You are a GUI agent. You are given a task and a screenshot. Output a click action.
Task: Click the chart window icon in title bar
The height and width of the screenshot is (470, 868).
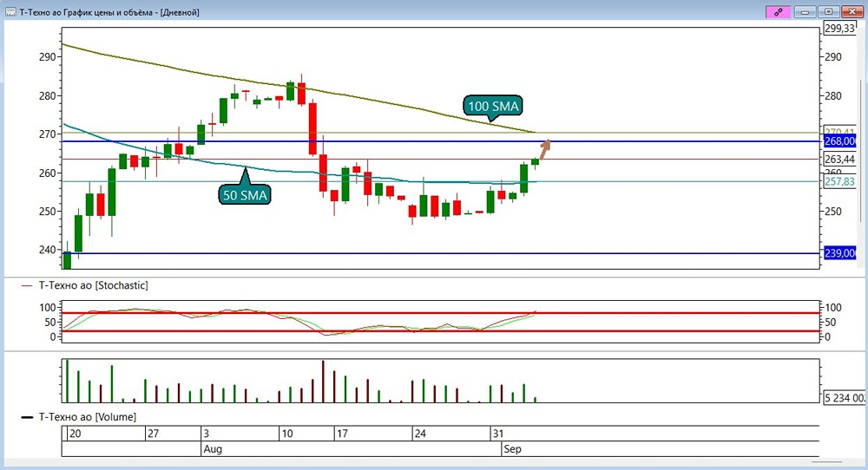click(x=10, y=11)
